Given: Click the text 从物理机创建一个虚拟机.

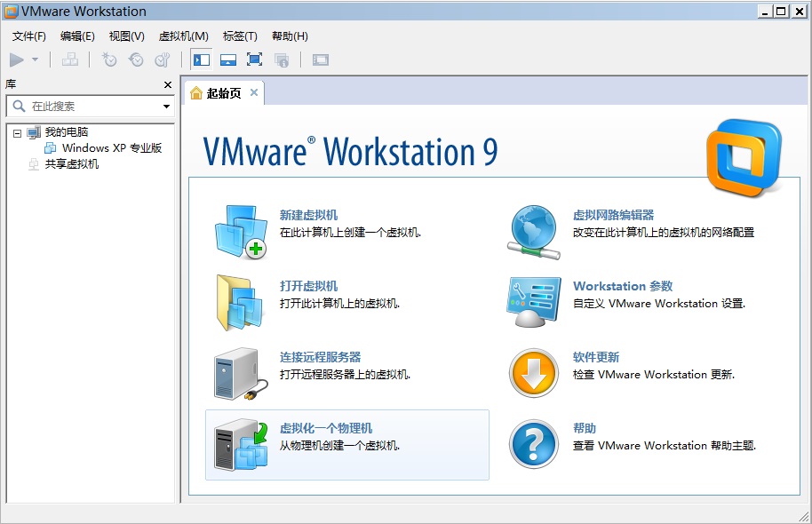Looking at the screenshot, I should pyautogui.click(x=339, y=445).
